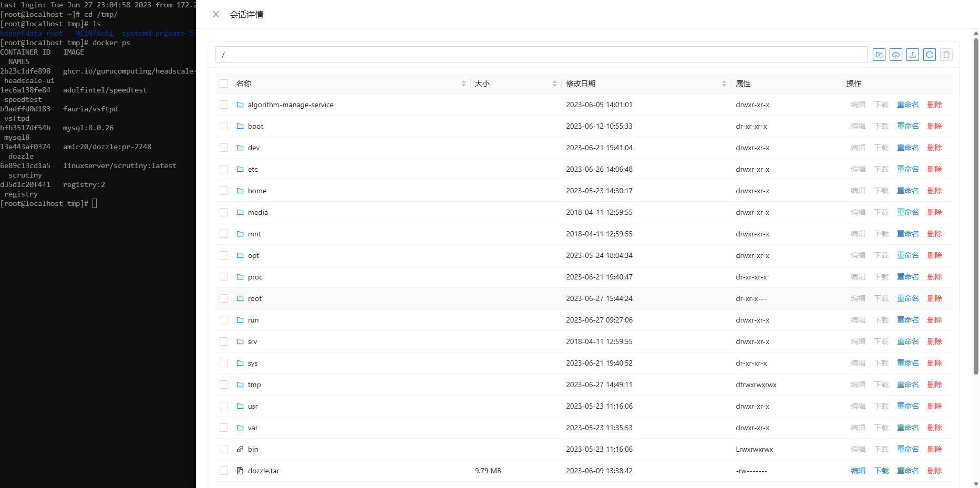Click the trash bin toolbar icon
Viewport: 980px width, 488px height.
[x=946, y=55]
